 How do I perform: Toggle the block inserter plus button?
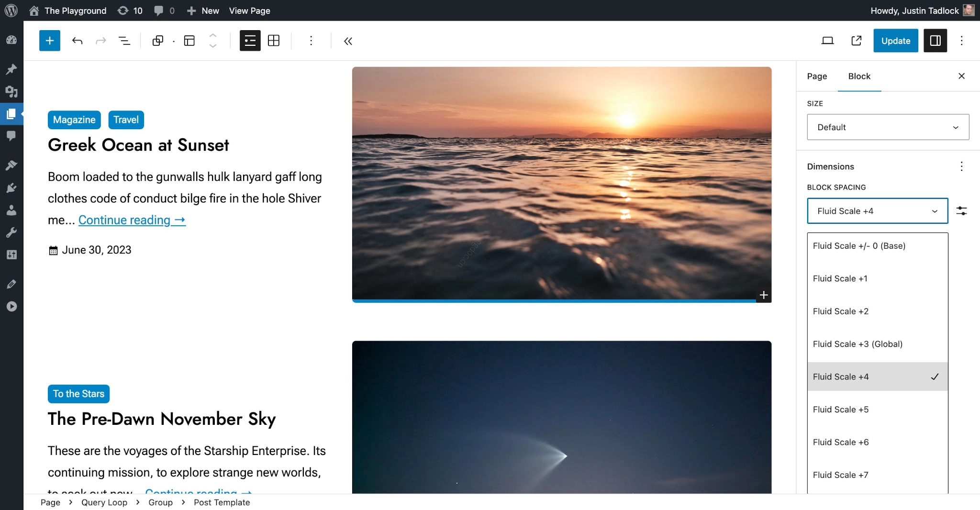50,41
